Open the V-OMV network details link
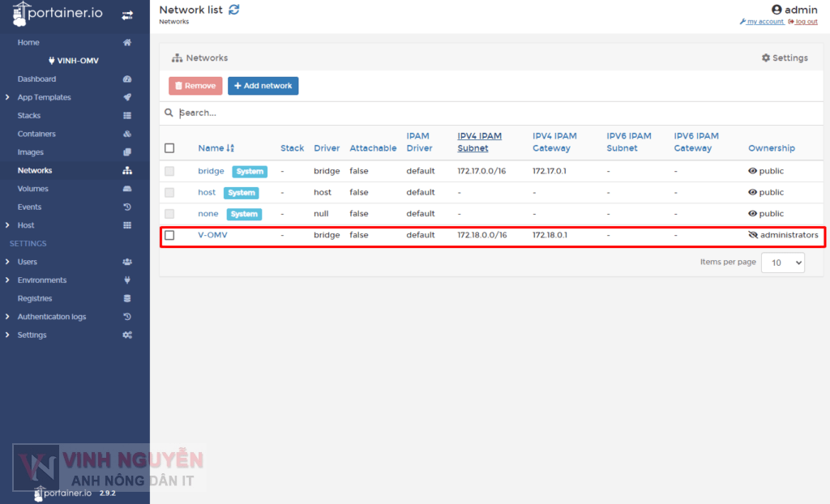Viewport: 830px width, 504px height. 214,234
